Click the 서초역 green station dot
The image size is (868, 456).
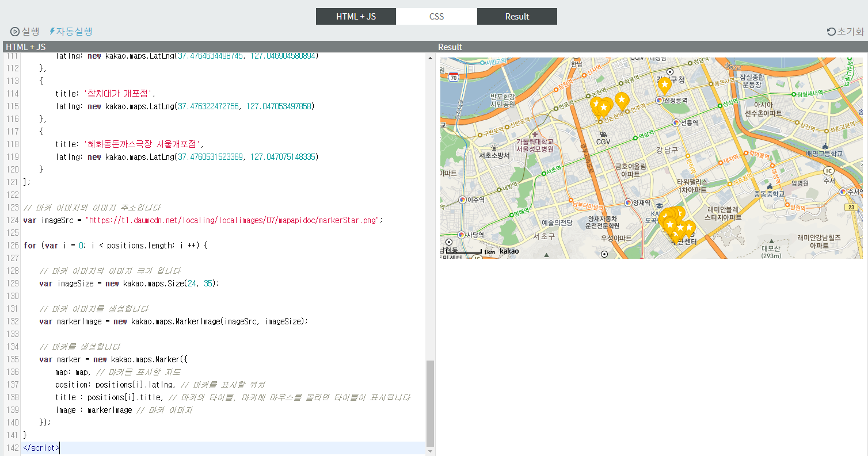pyautogui.click(x=544, y=174)
